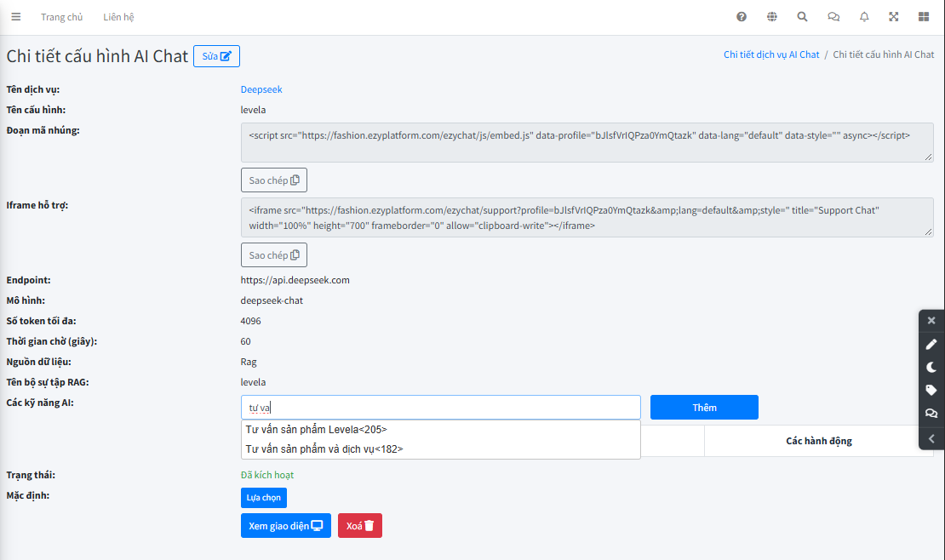Toggle dark mode with the moon icon
This screenshot has height=560, width=945.
pos(931,367)
